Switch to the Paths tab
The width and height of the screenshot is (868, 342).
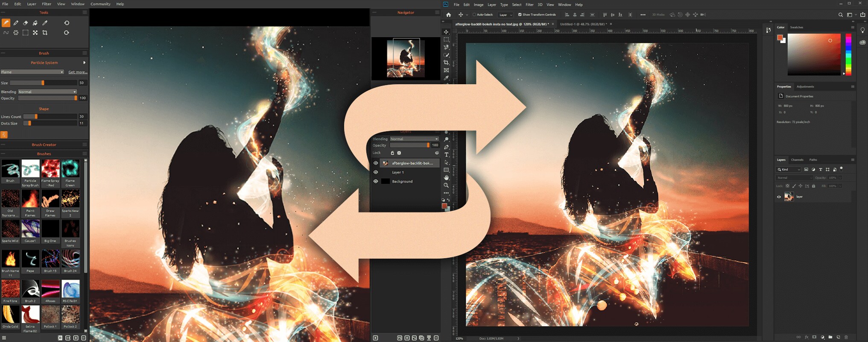point(813,160)
